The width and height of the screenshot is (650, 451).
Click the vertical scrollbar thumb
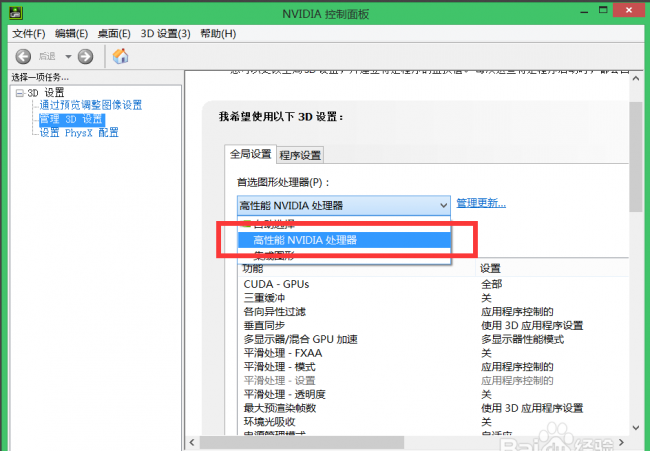pos(635,157)
